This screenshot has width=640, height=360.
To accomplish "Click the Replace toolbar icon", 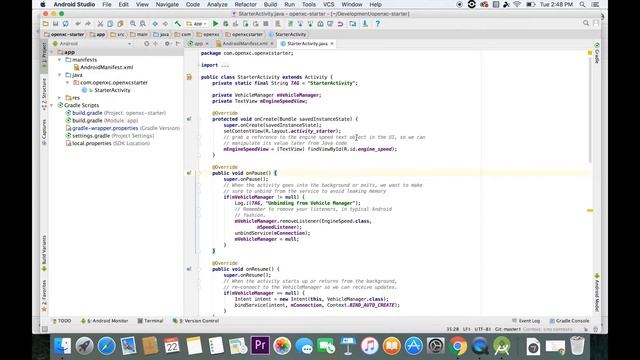I will click(142, 24).
